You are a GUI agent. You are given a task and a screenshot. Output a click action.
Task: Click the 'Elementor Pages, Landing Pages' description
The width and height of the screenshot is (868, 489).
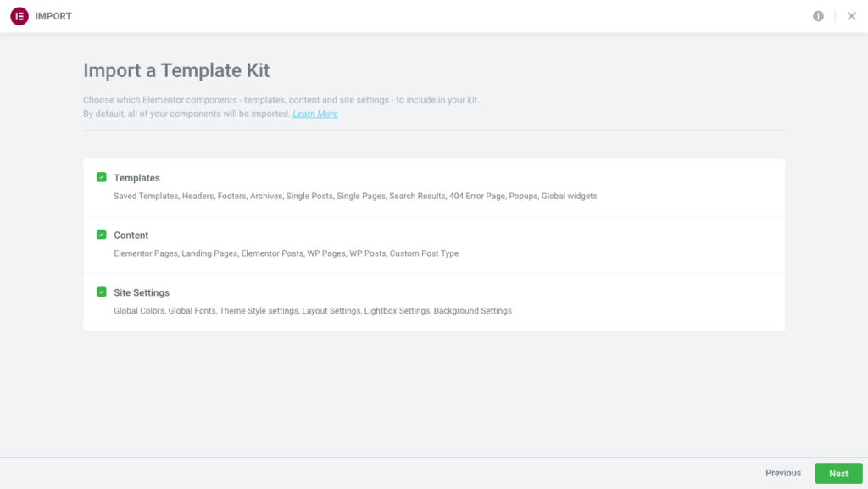pos(287,253)
